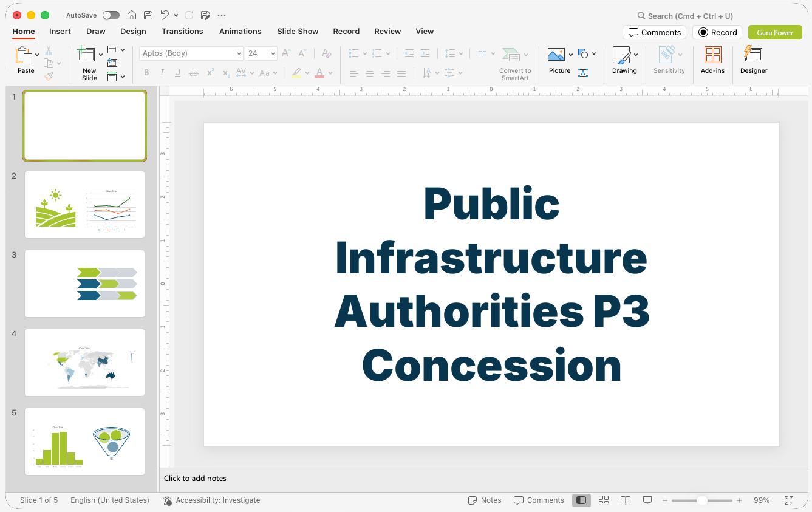
Task: Switch to Slide Sorter grid view
Action: click(604, 500)
